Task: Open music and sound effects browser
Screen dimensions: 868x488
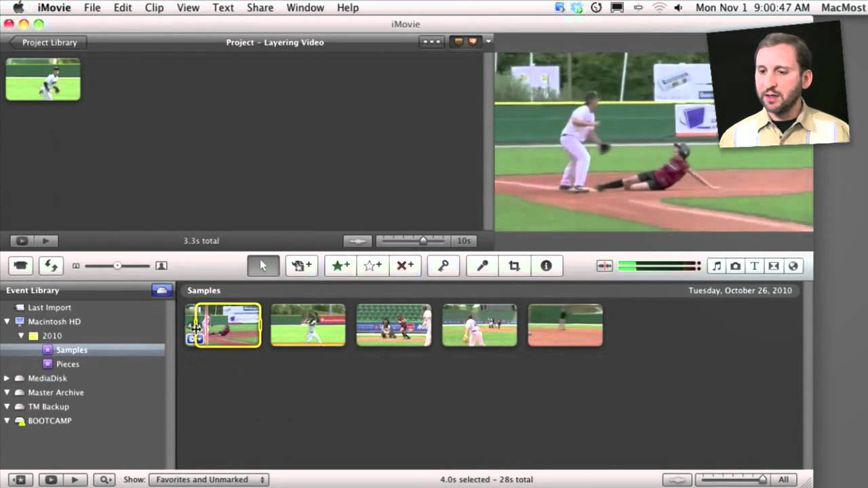Action: pyautogui.click(x=717, y=266)
